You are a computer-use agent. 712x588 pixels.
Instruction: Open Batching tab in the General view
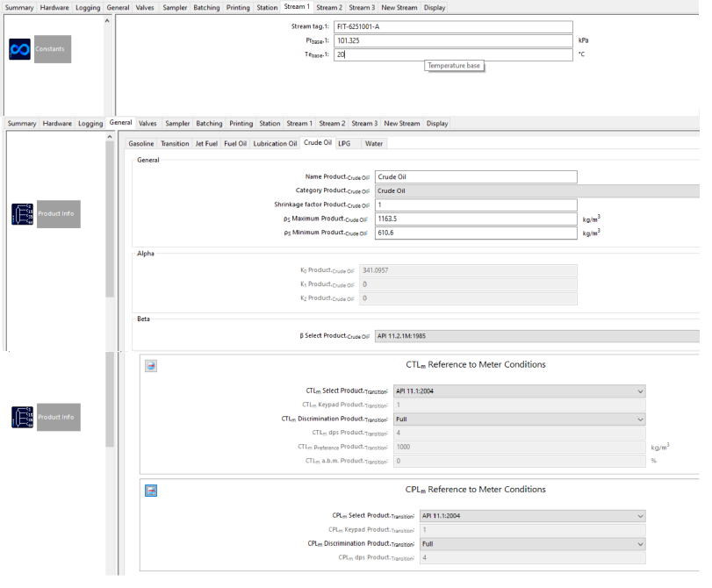click(209, 124)
